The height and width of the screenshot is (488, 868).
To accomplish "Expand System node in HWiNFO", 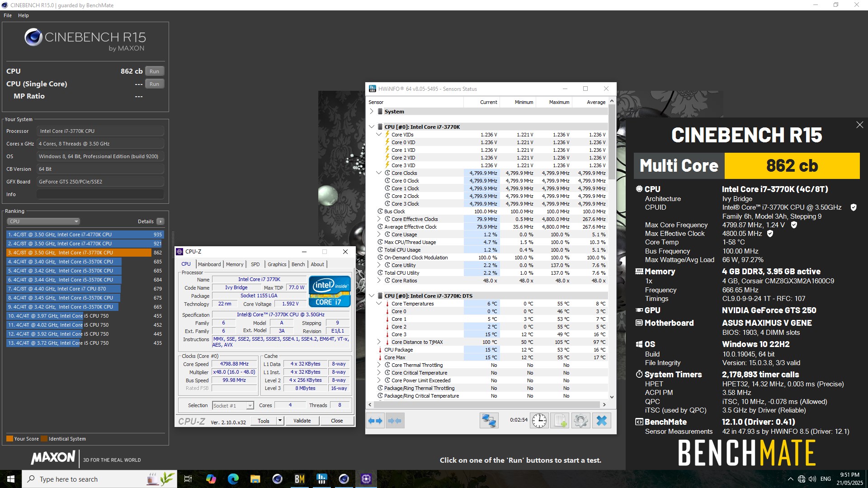I will pyautogui.click(x=372, y=112).
